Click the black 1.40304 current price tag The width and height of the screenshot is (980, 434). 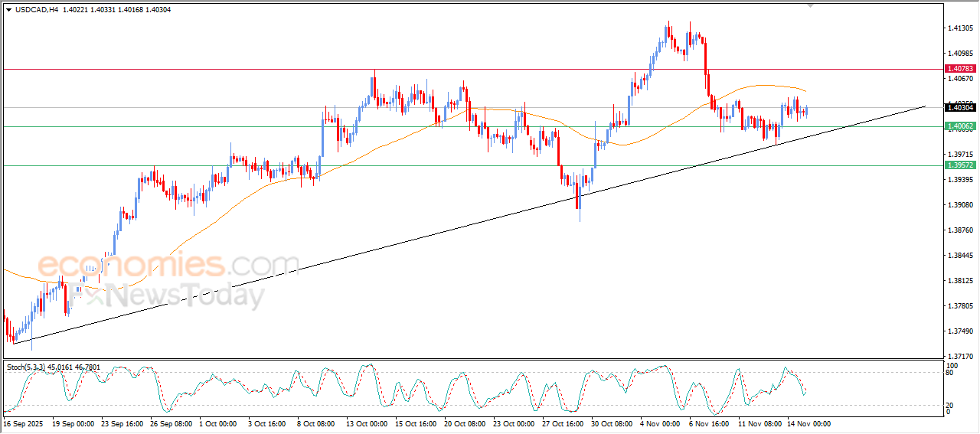pos(961,108)
